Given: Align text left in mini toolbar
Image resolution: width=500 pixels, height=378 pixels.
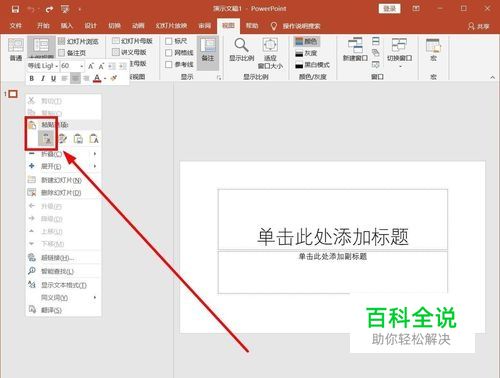Looking at the screenshot, I should [x=64, y=79].
